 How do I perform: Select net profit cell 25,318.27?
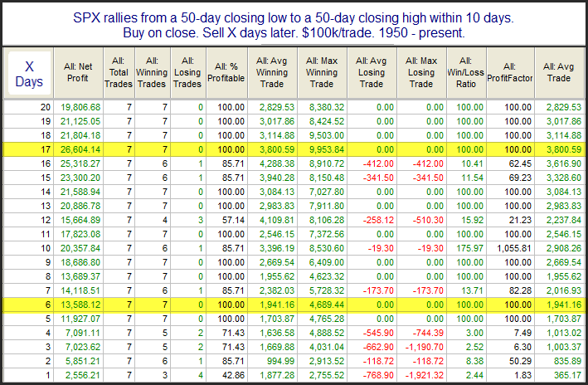click(x=80, y=163)
